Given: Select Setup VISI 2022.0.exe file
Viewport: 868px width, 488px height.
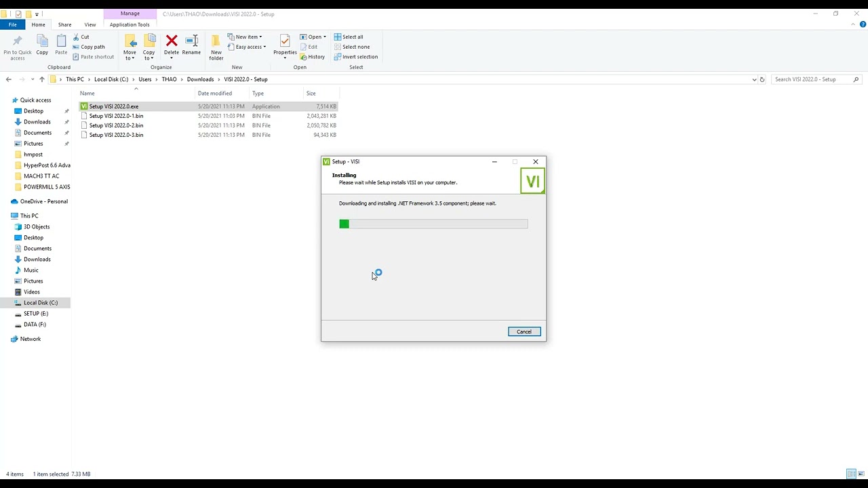Looking at the screenshot, I should point(208,106).
